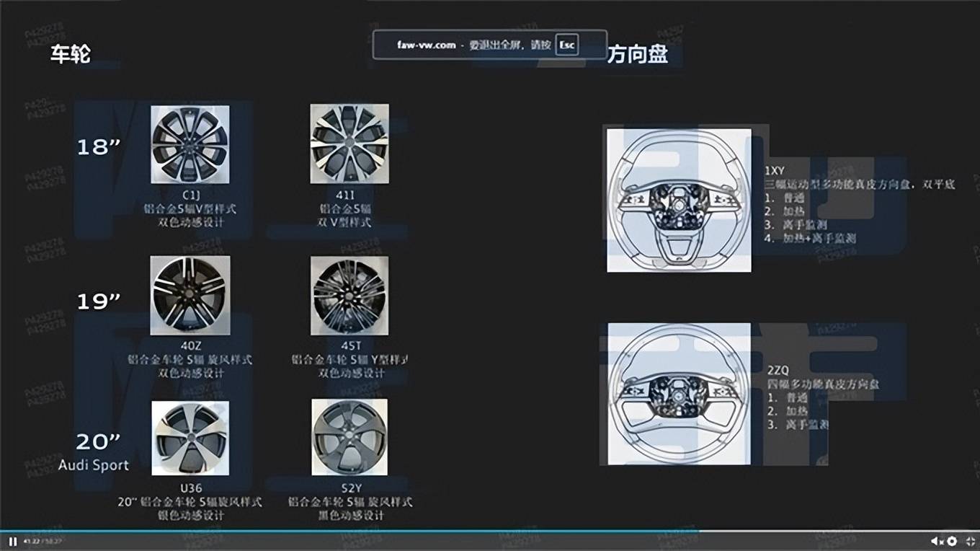Exit fullscreen using the corner icon

970,541
